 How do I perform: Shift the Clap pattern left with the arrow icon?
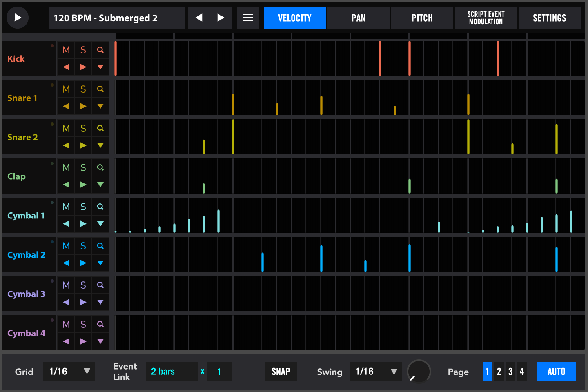pos(66,184)
